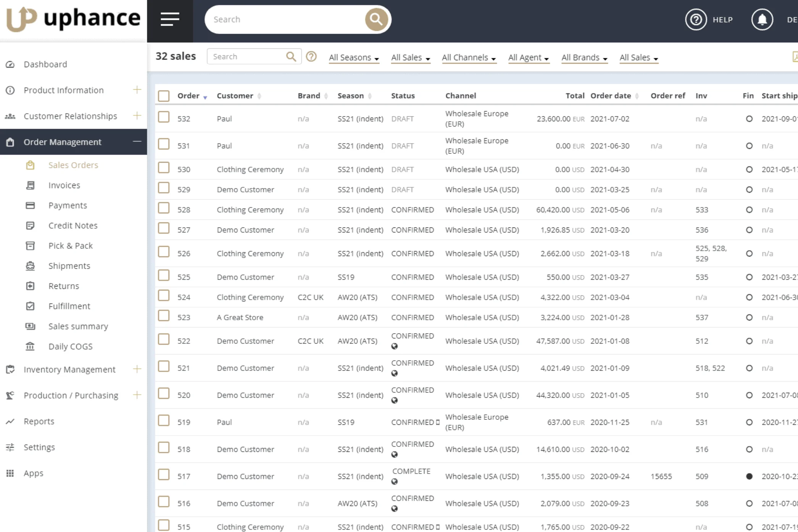Select the checkbox for order 528

(x=164, y=208)
